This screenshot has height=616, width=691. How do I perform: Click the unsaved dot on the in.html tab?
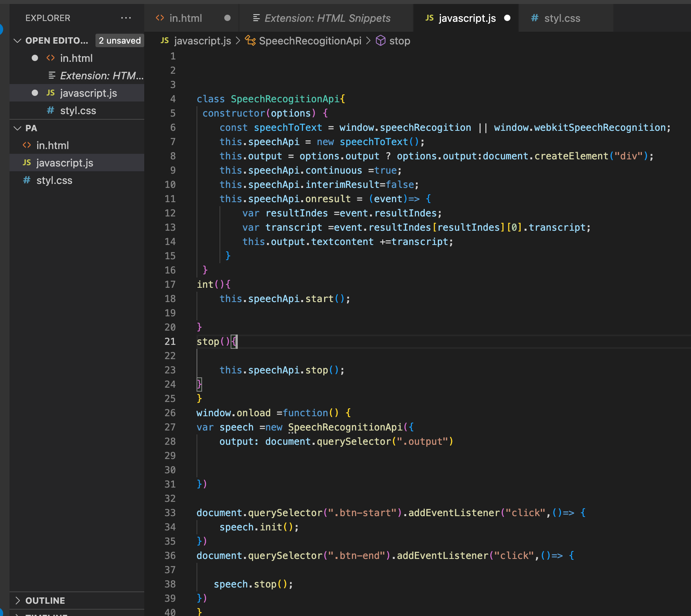[227, 18]
